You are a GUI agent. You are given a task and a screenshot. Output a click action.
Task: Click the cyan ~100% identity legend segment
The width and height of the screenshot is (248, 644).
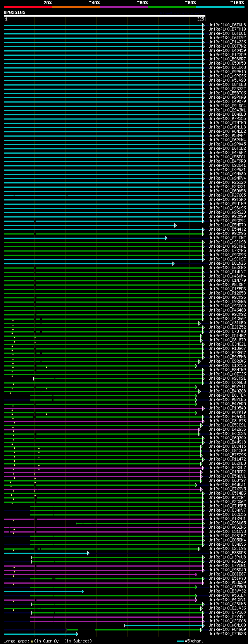coord(220,7)
